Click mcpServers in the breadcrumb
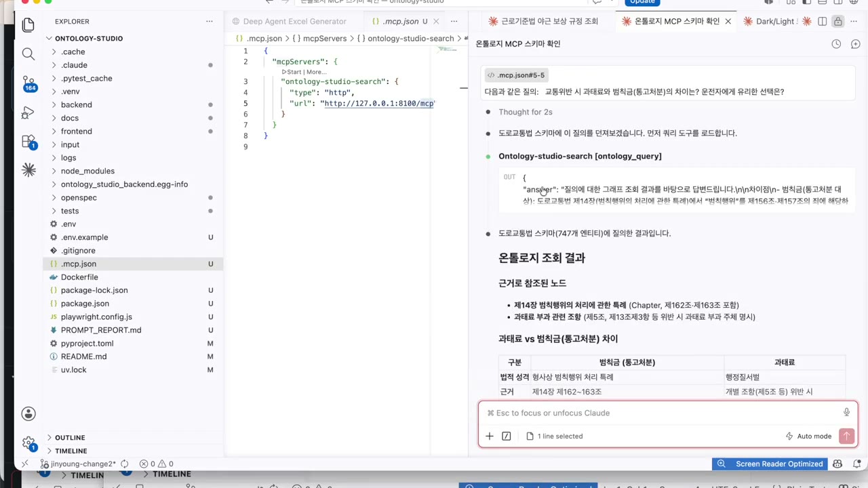 [x=324, y=39]
